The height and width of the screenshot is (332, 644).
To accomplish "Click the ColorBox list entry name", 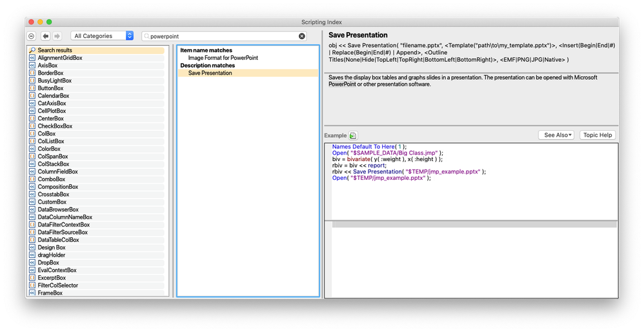I will point(49,149).
